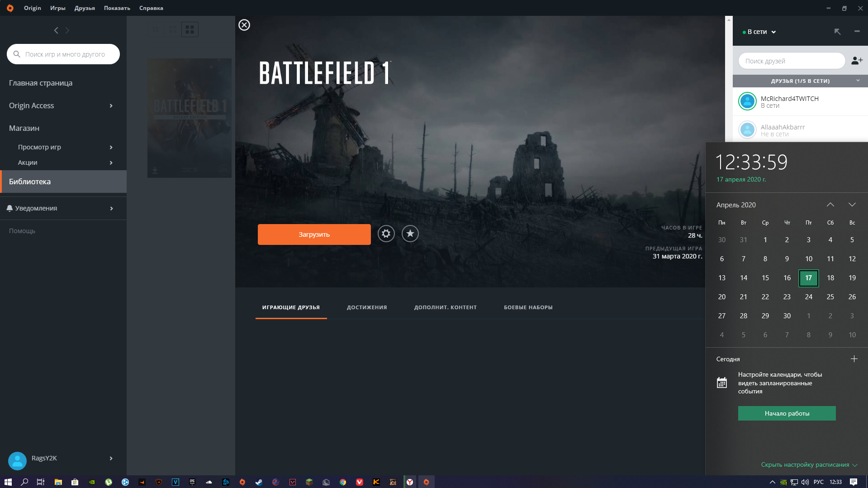This screenshot has width=868, height=488.
Task: Open uTorrent from the taskbar
Action: point(108,482)
